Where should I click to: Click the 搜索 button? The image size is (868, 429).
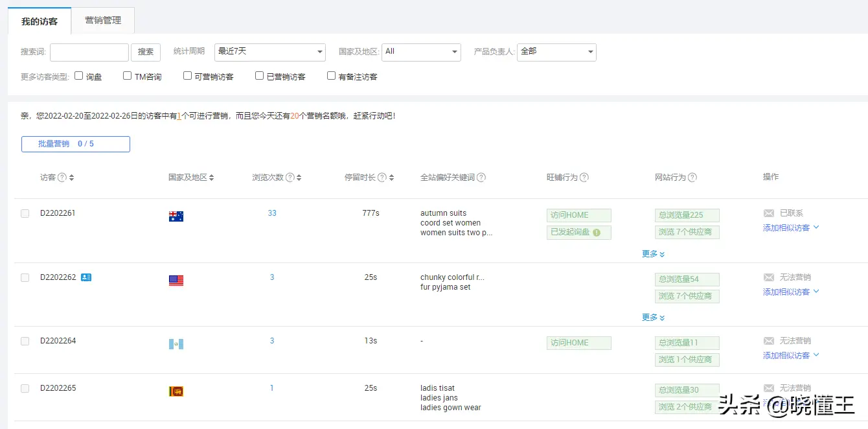[x=146, y=52]
